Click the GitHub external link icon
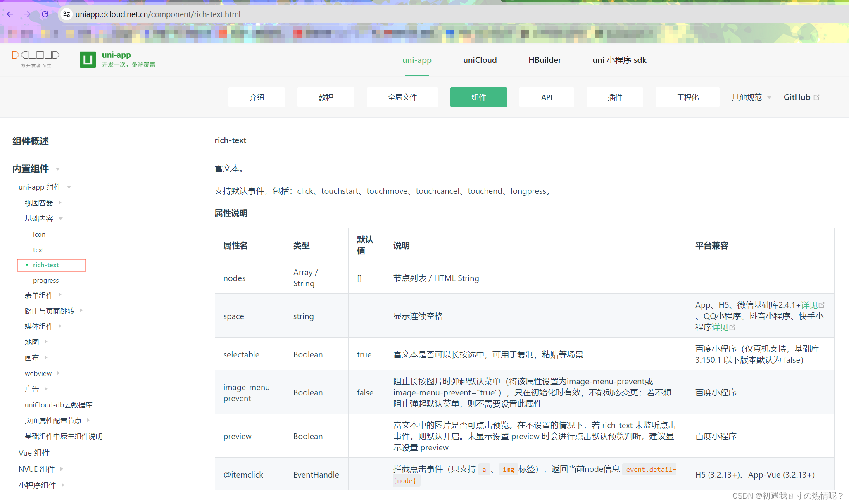 pyautogui.click(x=816, y=97)
